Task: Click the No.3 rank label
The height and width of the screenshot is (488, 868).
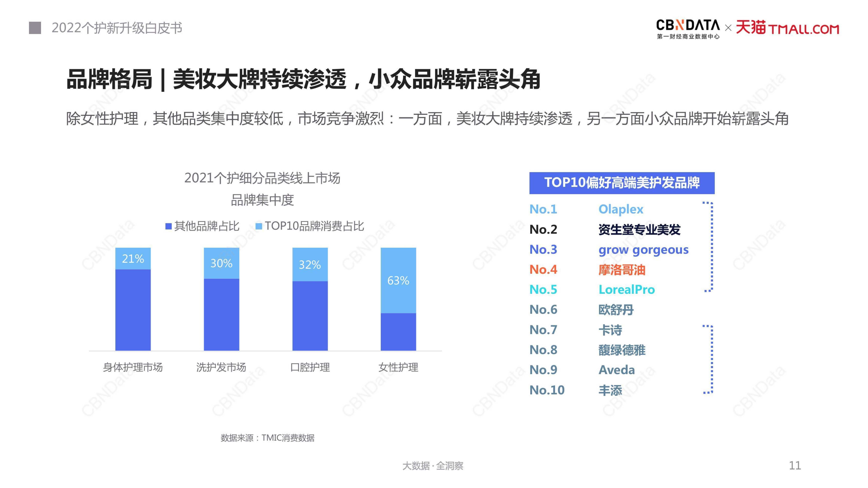Action: click(x=543, y=250)
